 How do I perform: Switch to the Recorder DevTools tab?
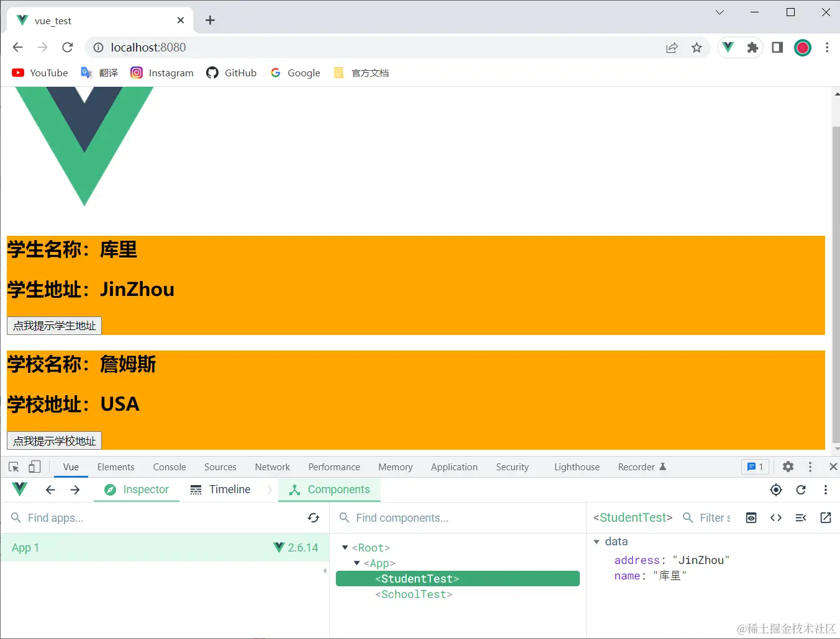642,467
